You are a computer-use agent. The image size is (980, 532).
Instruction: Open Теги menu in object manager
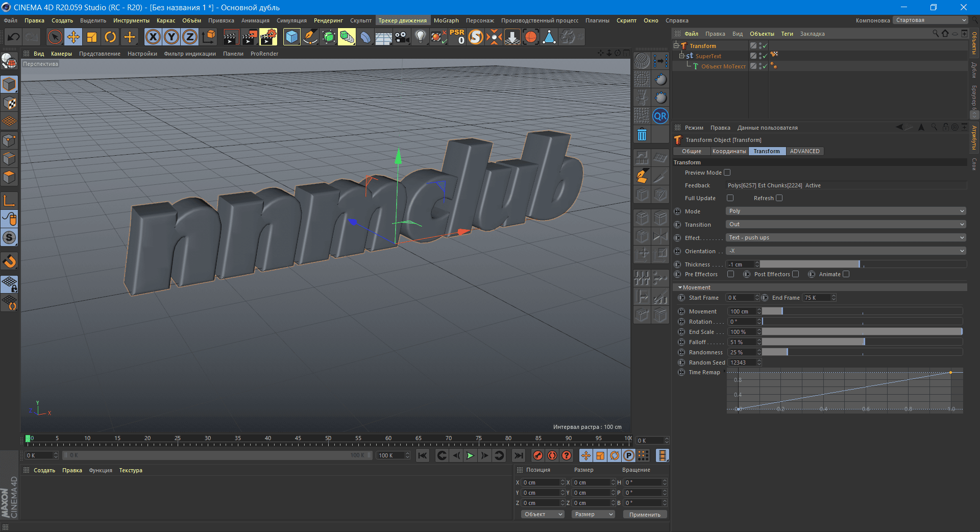point(787,34)
